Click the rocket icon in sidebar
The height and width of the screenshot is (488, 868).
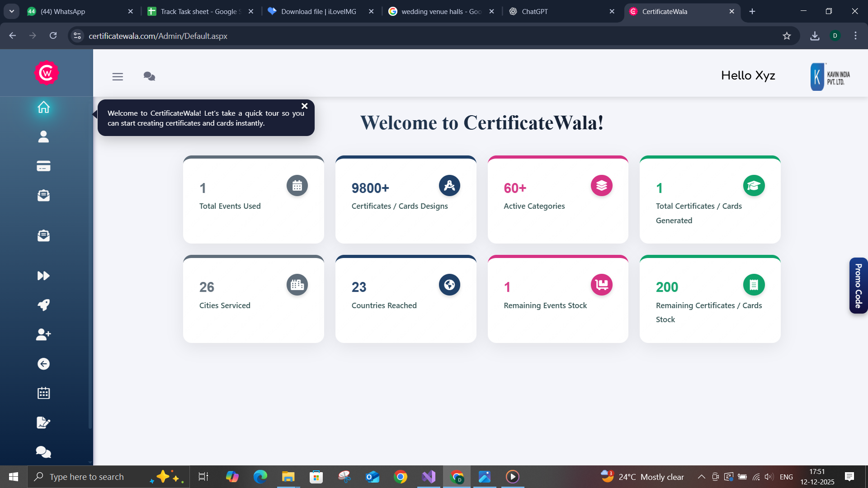43,305
